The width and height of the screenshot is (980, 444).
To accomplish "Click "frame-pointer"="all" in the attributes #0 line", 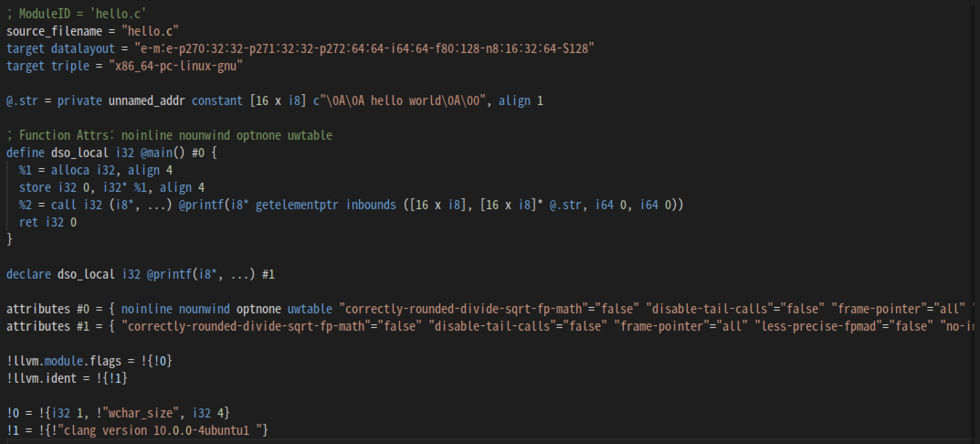I will click(898, 309).
